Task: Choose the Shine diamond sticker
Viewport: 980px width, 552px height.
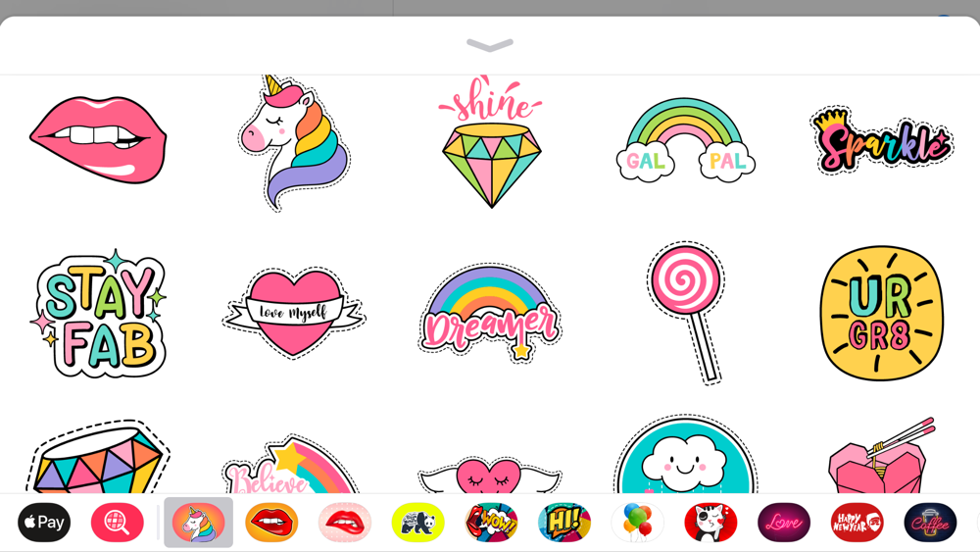Action: click(491, 142)
